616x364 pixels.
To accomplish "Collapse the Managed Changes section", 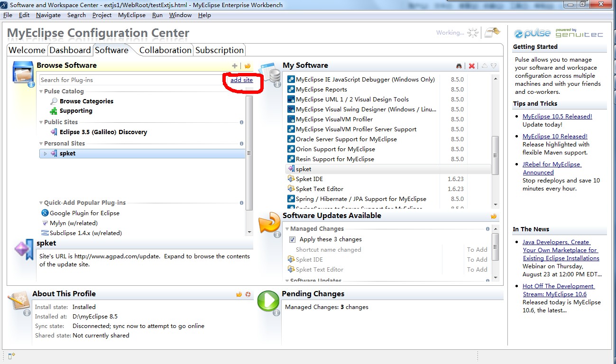I will [287, 229].
